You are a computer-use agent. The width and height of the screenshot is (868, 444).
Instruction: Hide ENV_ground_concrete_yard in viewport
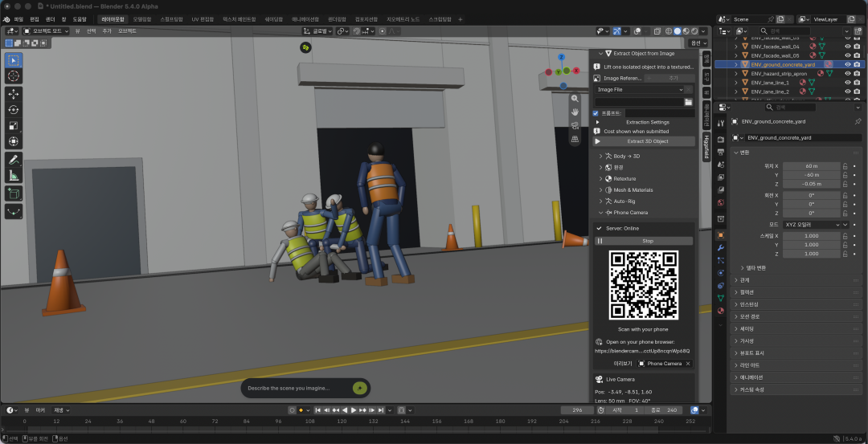coord(848,65)
